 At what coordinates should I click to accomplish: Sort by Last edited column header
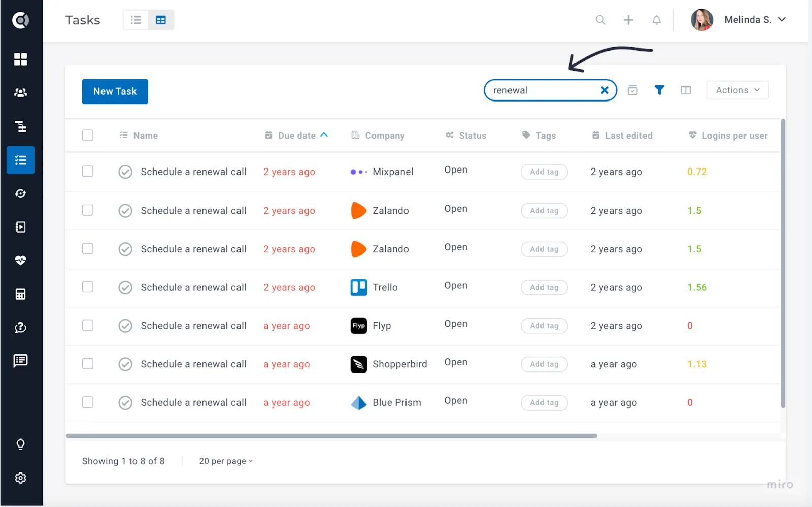[622, 136]
